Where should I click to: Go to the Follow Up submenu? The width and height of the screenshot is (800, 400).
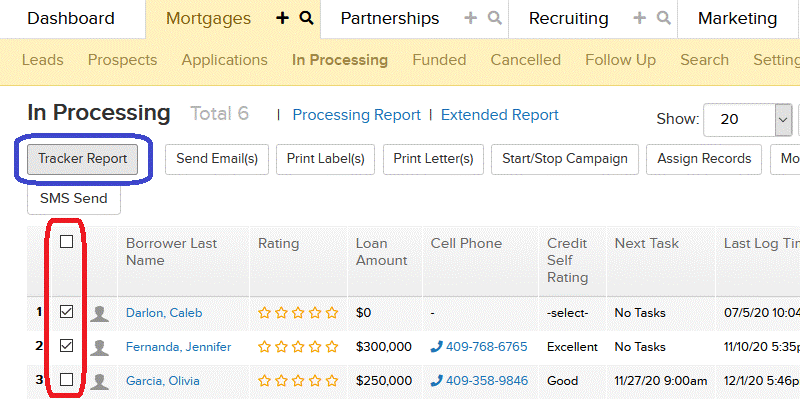[620, 60]
